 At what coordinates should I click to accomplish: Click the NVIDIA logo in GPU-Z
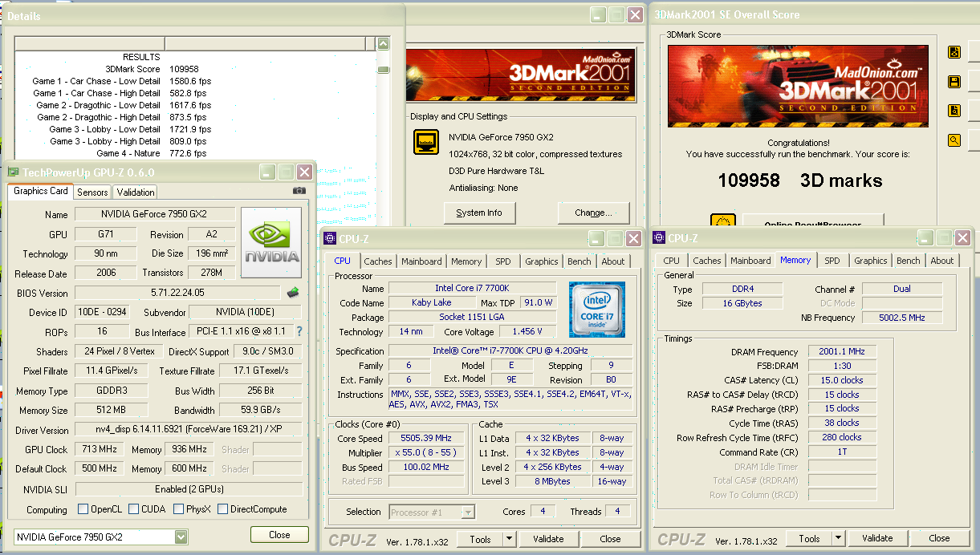click(x=271, y=243)
